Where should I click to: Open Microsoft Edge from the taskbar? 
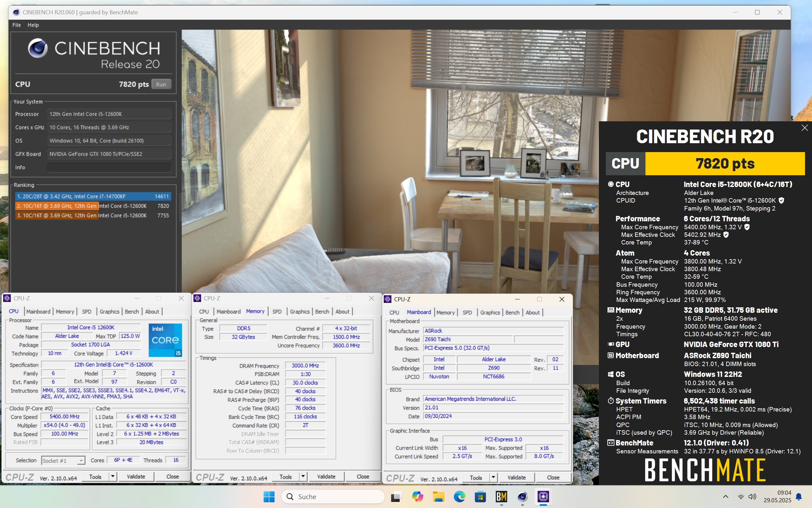(459, 497)
